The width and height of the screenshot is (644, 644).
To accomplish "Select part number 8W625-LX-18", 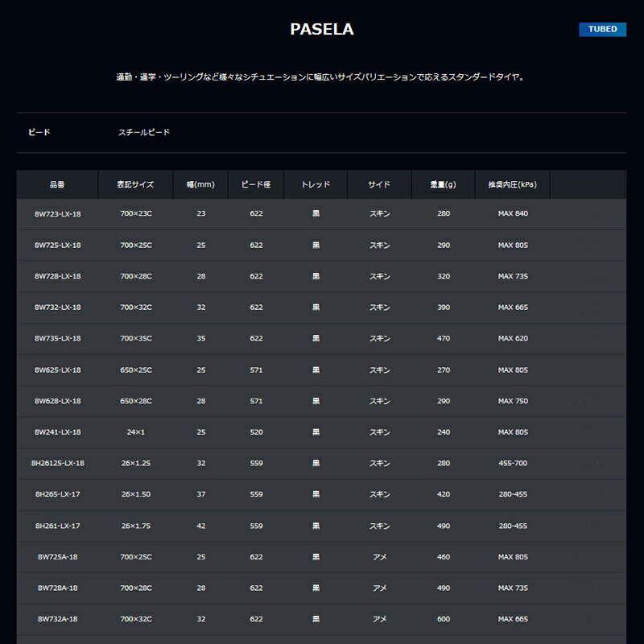I will click(x=57, y=370).
